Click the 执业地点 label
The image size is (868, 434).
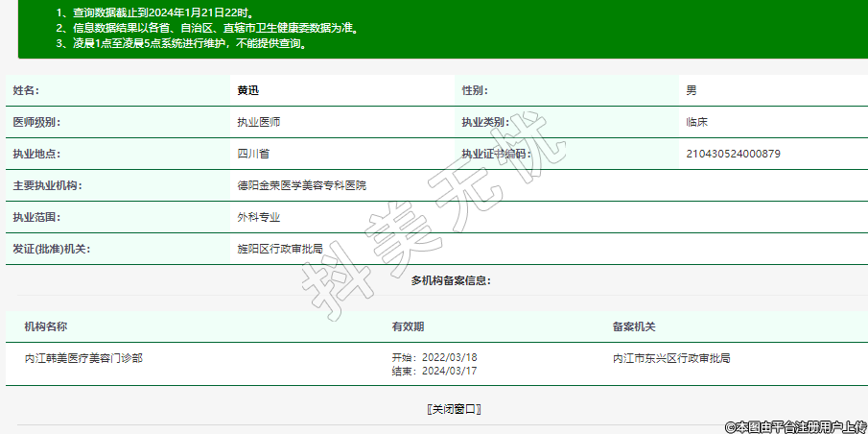(x=36, y=154)
